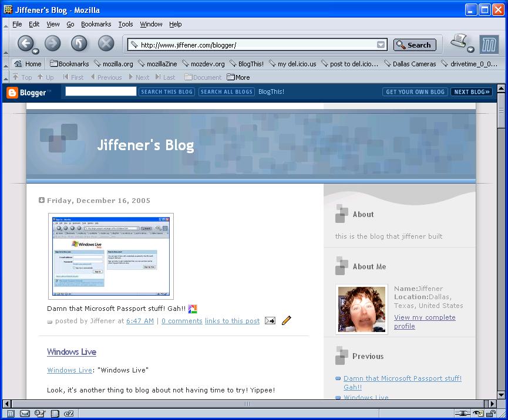Open the Help menu
The width and height of the screenshot is (508, 420).
tap(175, 24)
